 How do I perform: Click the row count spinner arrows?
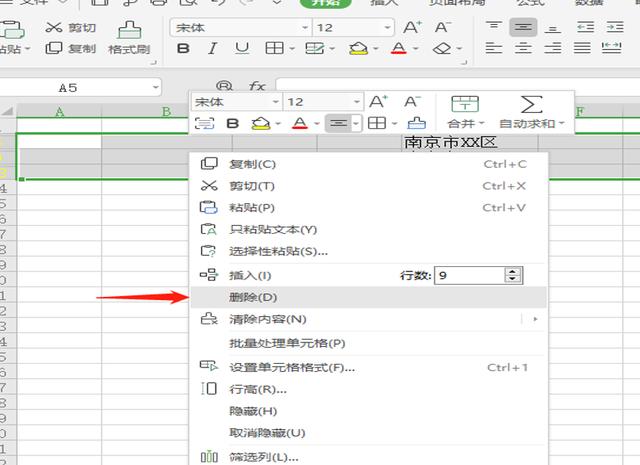click(513, 276)
